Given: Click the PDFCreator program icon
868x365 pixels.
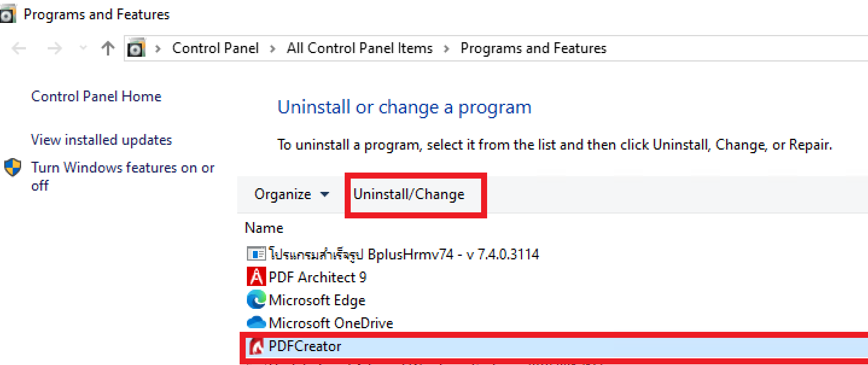Looking at the screenshot, I should [x=256, y=347].
